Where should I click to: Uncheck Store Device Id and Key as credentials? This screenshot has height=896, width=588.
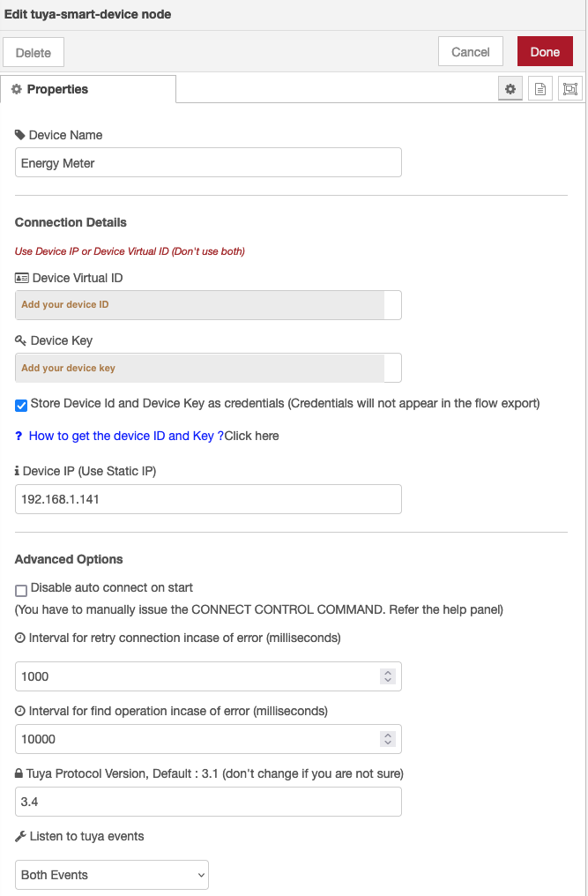[21, 405]
